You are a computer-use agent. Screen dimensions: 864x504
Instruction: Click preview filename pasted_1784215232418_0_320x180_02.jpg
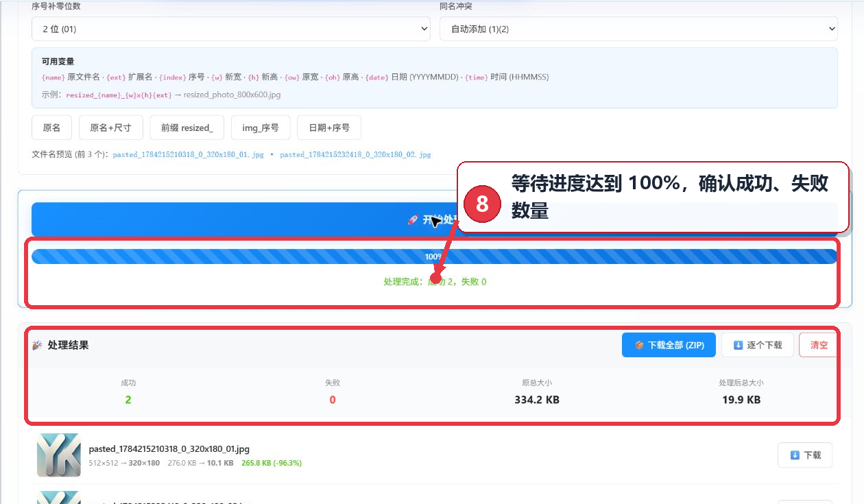click(355, 155)
